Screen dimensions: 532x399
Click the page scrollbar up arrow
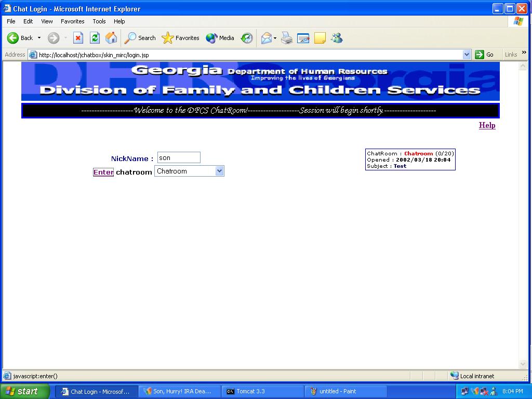(x=523, y=66)
